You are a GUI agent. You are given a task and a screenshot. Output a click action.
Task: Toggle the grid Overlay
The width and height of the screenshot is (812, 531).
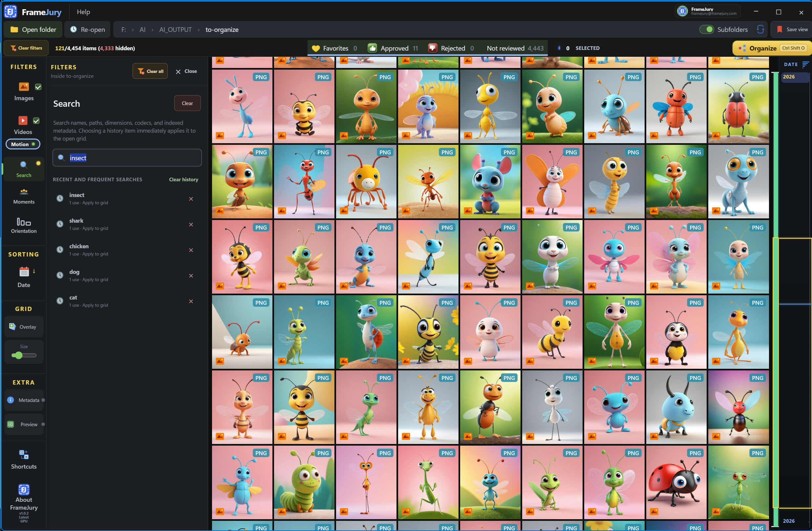click(24, 327)
